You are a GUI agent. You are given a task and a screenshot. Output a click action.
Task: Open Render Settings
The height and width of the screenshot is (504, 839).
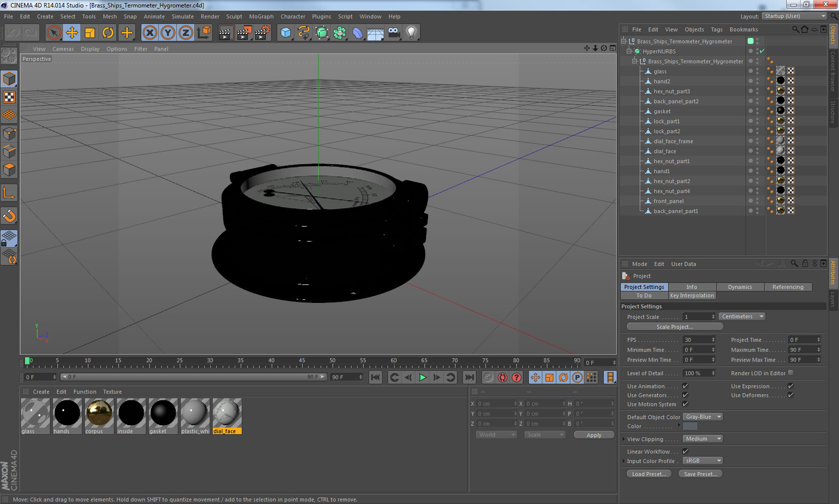click(263, 33)
